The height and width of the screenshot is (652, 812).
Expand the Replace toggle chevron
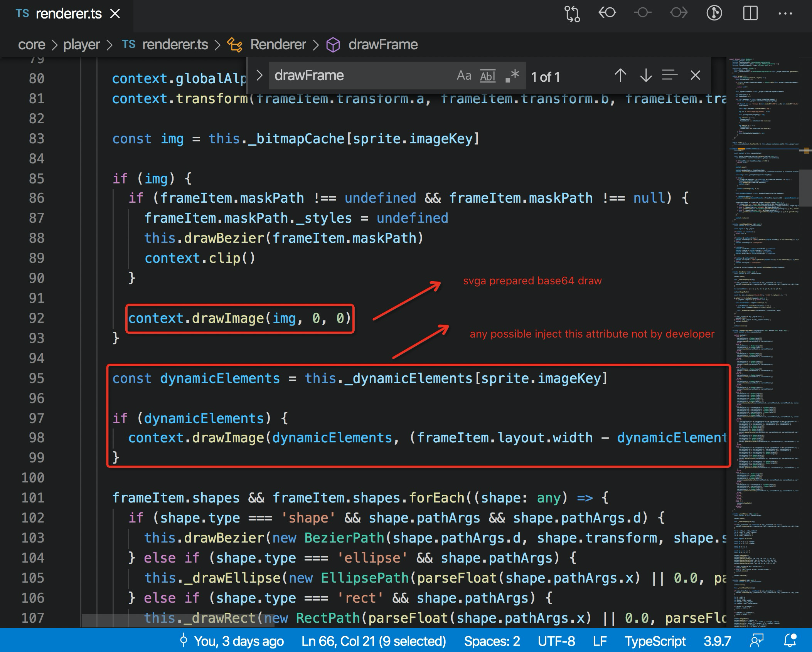(259, 76)
